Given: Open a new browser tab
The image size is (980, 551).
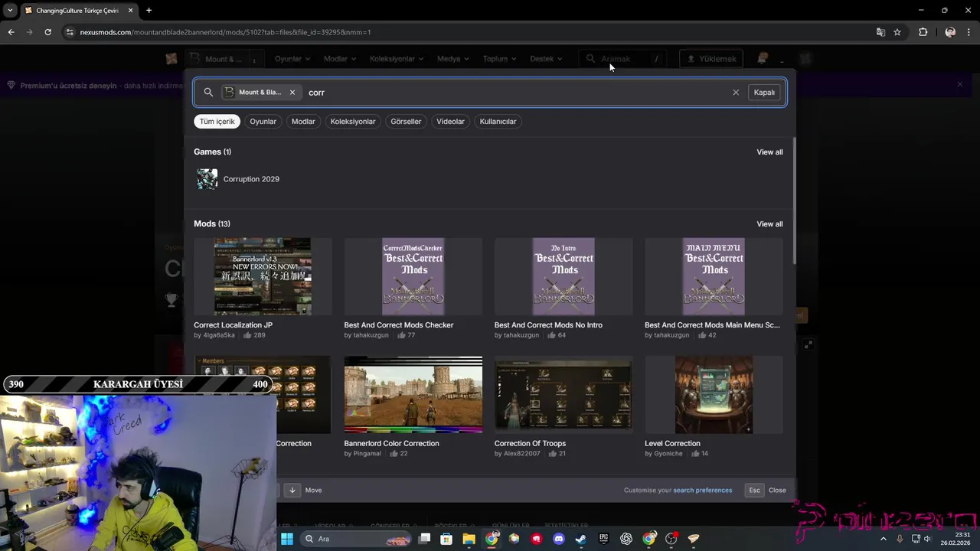Looking at the screenshot, I should pyautogui.click(x=149, y=11).
